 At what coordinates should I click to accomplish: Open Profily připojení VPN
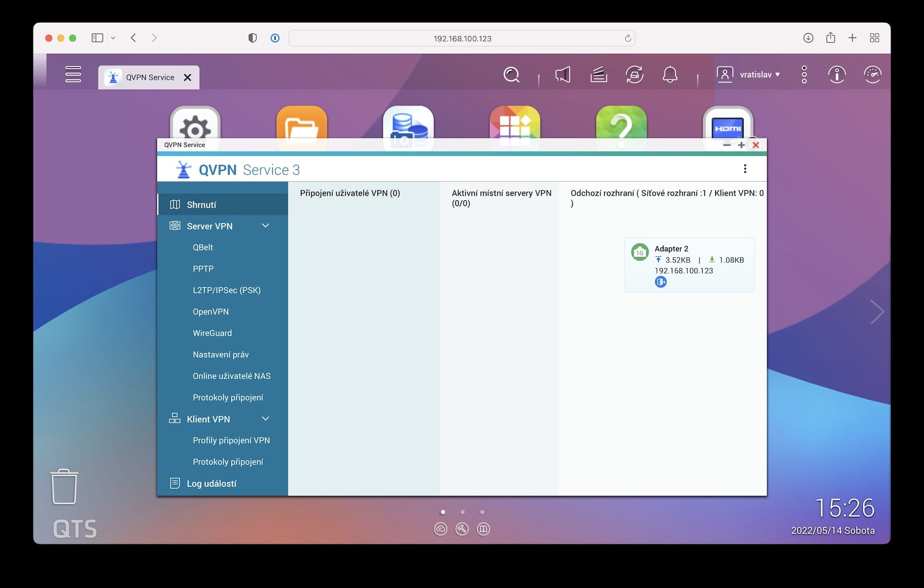(231, 441)
